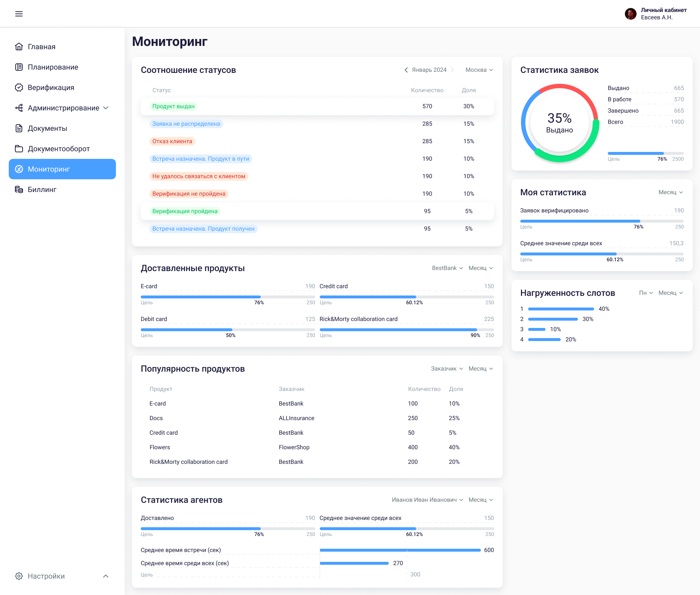Click the Планирование sidebar icon
This screenshot has width=700, height=595.
[19, 67]
